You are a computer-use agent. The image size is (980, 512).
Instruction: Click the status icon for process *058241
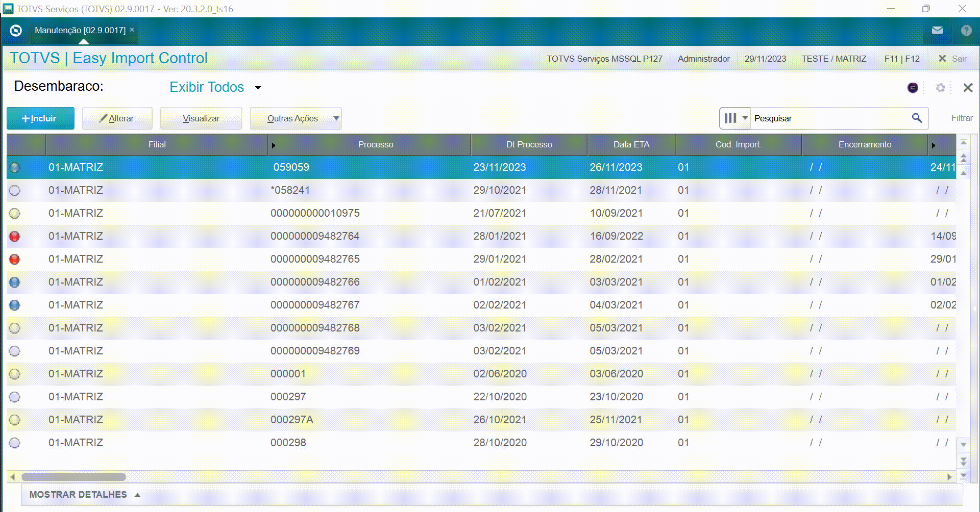pyautogui.click(x=15, y=190)
